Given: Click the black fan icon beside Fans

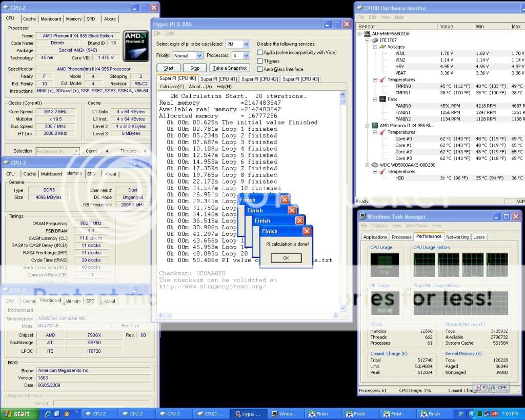Looking at the screenshot, I should 382,99.
